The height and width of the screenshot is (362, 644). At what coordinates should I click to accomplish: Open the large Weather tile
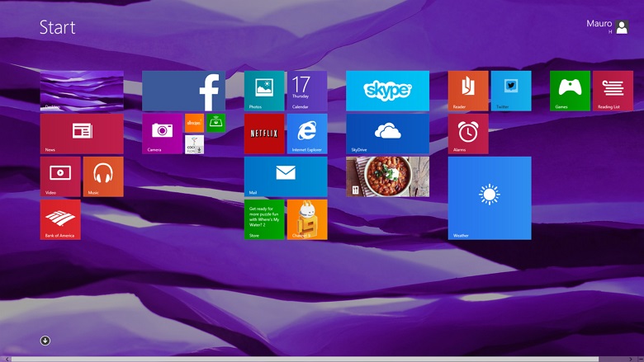[490, 198]
